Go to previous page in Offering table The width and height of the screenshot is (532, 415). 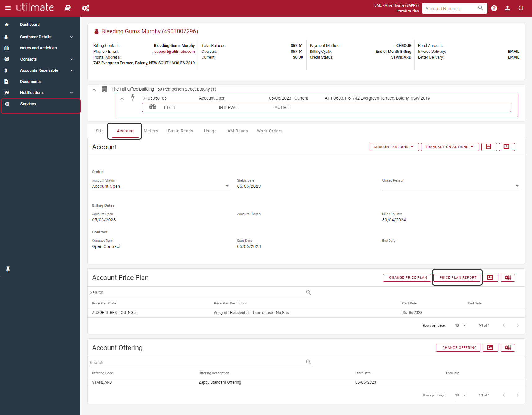tap(504, 395)
